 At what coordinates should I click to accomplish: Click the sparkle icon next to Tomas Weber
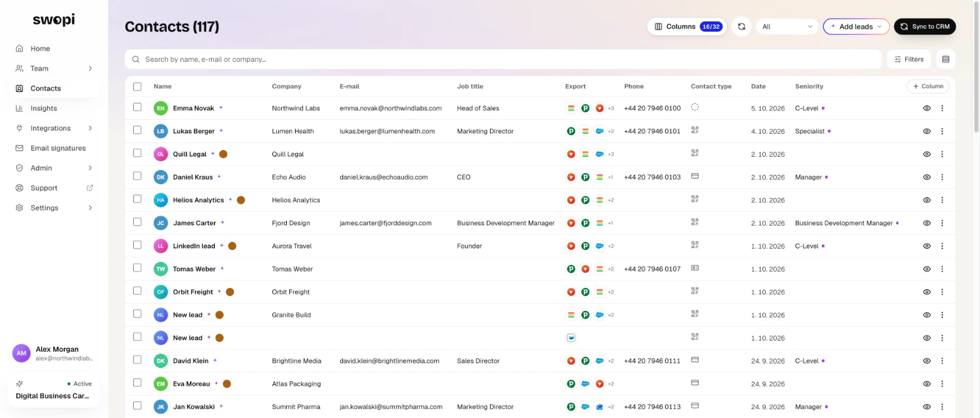click(222, 269)
